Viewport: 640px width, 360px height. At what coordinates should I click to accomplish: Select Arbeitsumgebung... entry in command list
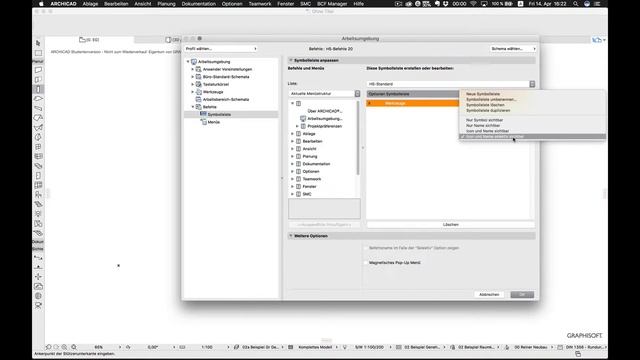[x=324, y=119]
